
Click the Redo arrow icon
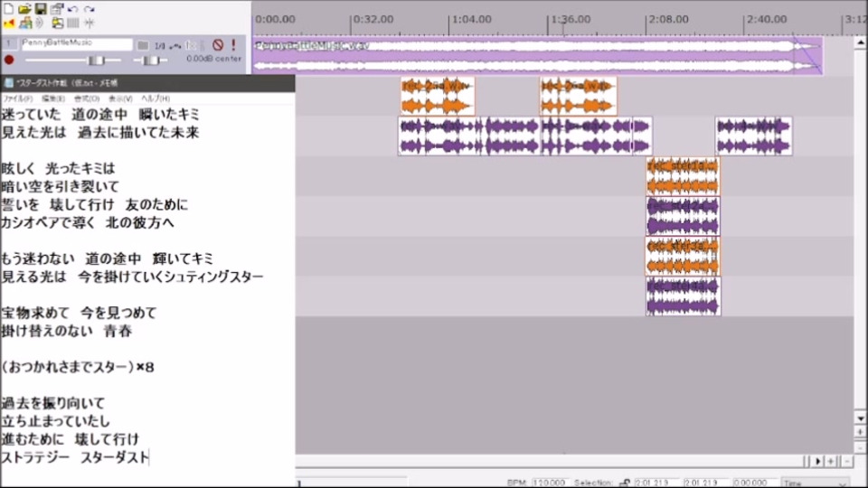pyautogui.click(x=90, y=9)
